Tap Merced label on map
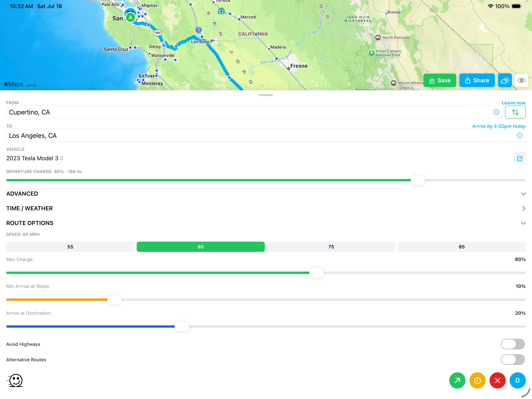This screenshot has height=399, width=532. (248, 17)
